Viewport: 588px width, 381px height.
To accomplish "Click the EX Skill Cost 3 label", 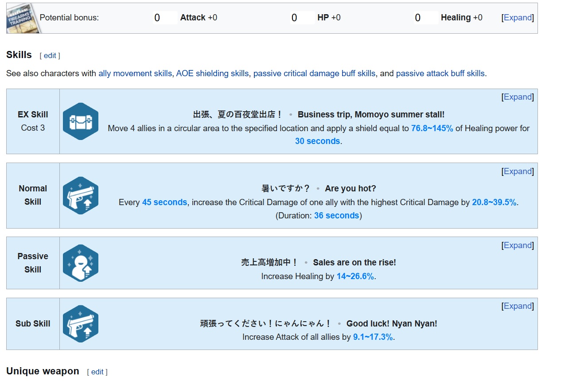I will pos(33,128).
